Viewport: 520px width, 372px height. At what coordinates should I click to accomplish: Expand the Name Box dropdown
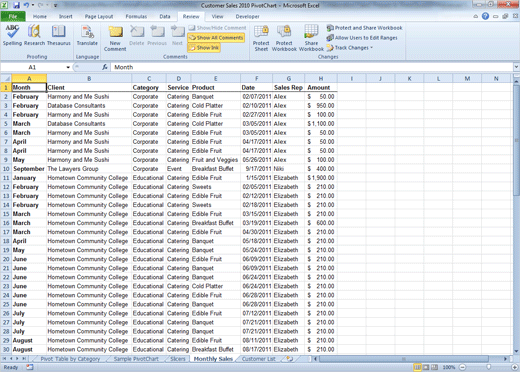point(68,67)
